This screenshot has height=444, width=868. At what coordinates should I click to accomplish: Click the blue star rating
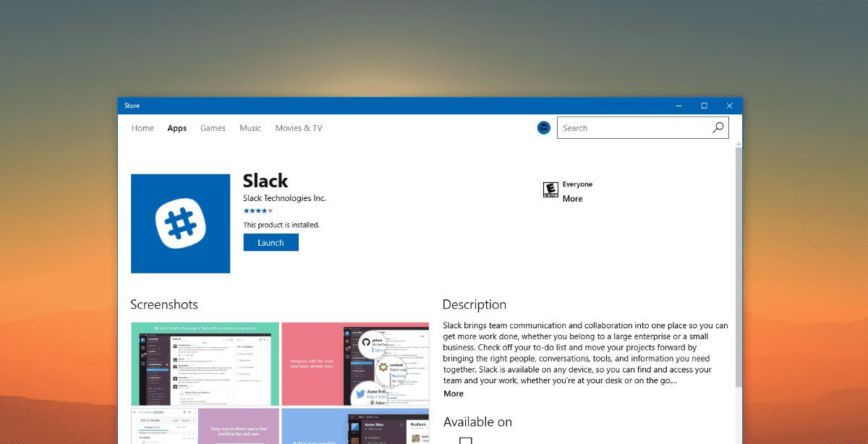(x=258, y=210)
